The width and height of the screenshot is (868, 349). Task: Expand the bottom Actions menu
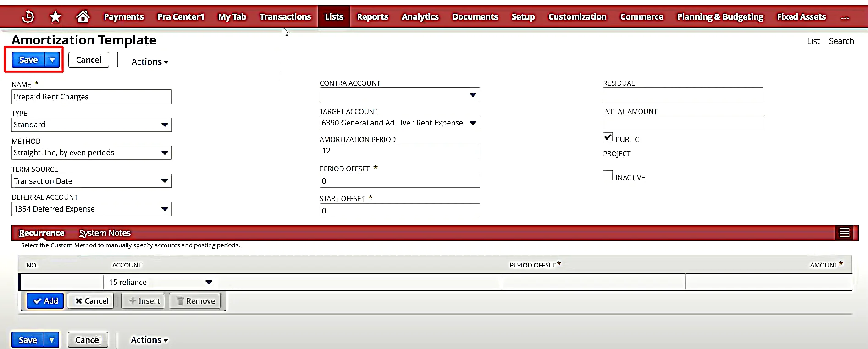[149, 340]
